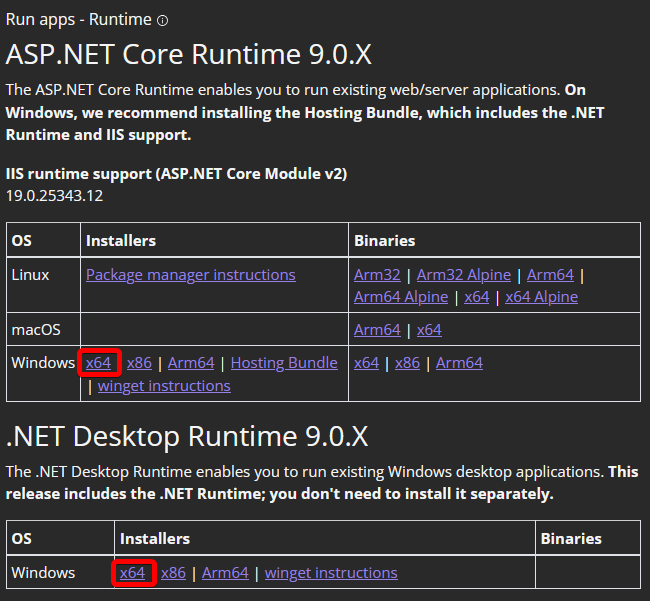This screenshot has height=601, width=650.
Task: Download the Linux x64 binary
Action: click(x=477, y=297)
